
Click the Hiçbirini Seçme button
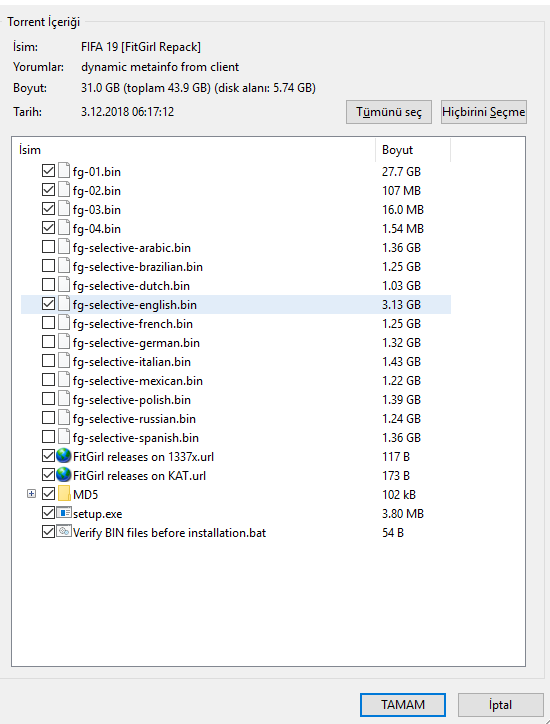coord(484,112)
